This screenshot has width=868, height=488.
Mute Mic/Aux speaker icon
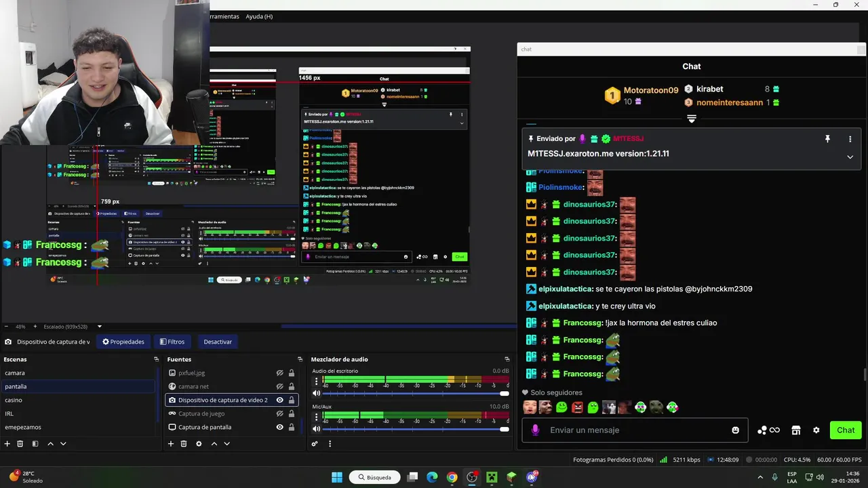[x=316, y=429]
